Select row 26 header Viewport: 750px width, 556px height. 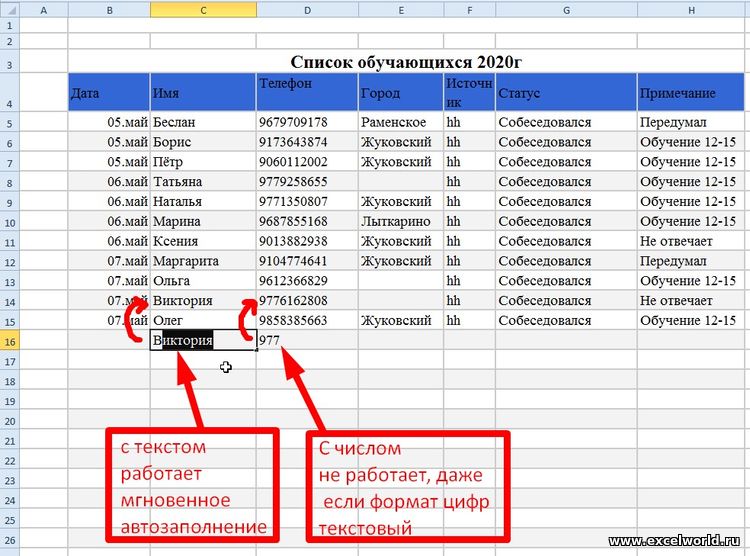(10, 540)
